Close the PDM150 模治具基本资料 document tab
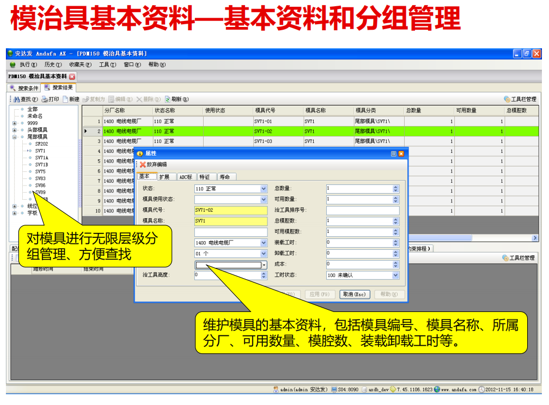549x405 pixels. click(72, 77)
